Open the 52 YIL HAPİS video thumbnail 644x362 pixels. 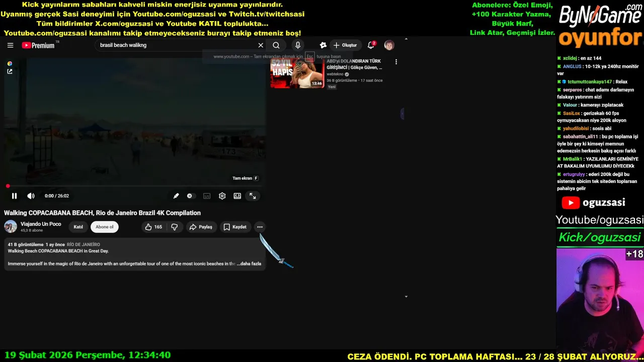tap(297, 73)
